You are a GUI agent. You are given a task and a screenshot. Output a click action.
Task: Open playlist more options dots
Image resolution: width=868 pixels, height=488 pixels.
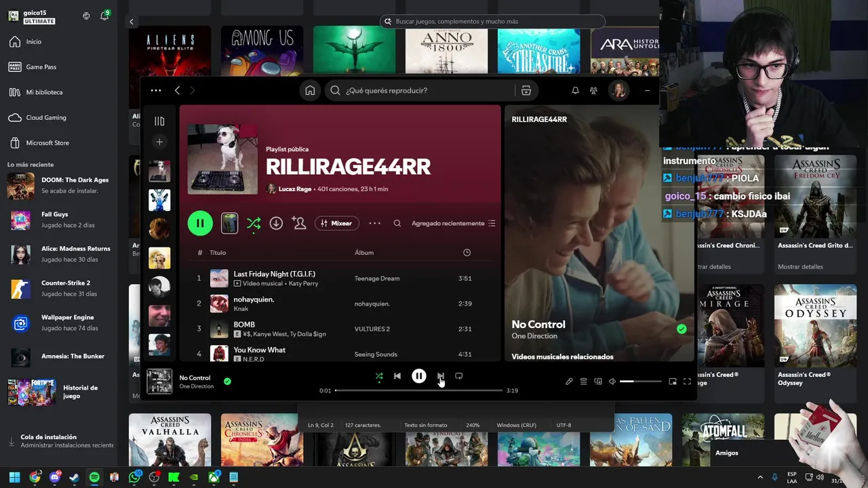(374, 223)
